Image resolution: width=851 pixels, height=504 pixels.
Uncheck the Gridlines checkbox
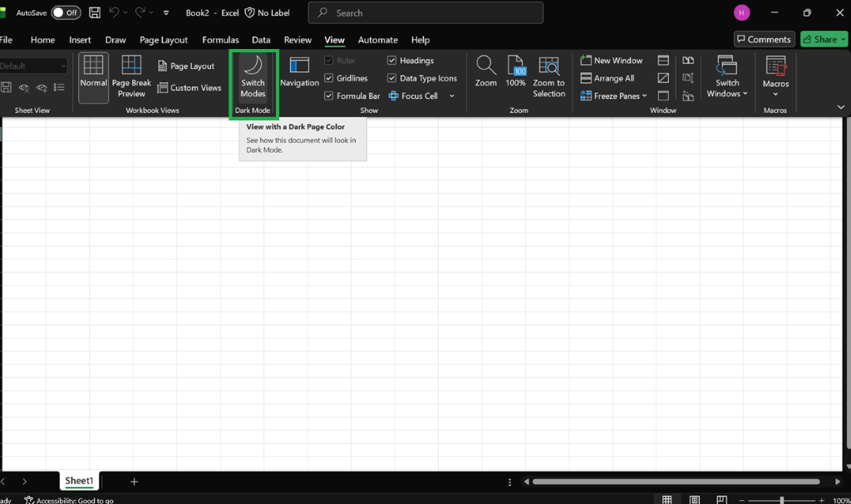coord(328,78)
